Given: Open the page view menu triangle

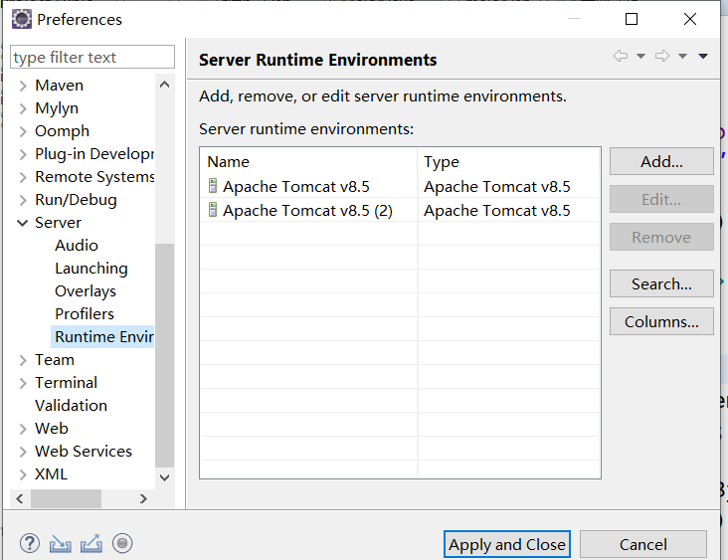Looking at the screenshot, I should pos(703,56).
